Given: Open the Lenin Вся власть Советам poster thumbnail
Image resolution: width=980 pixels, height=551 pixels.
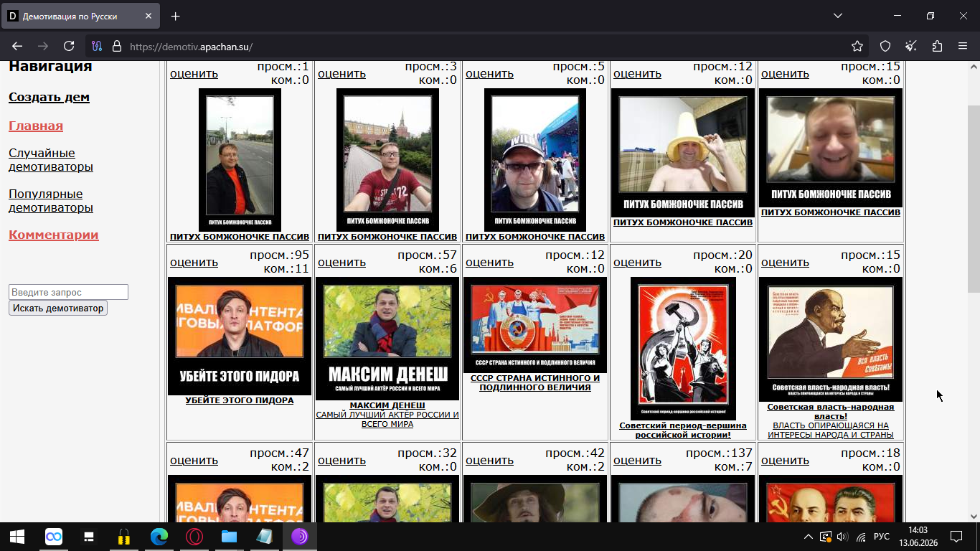Looking at the screenshot, I should [831, 339].
